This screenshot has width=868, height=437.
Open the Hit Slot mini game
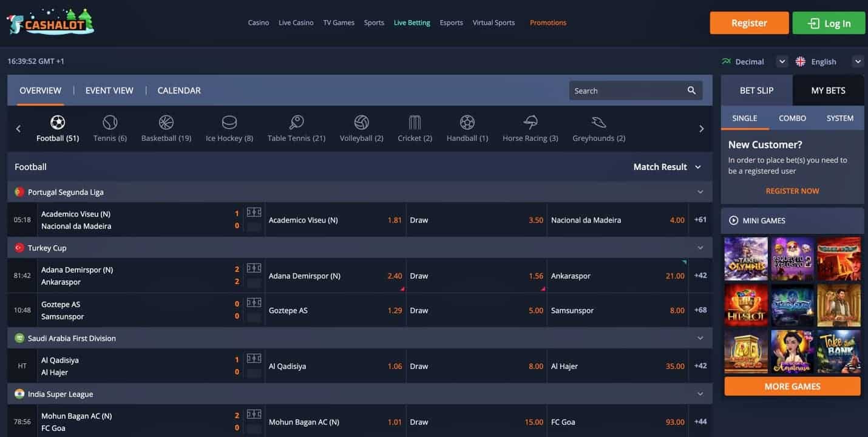point(746,305)
